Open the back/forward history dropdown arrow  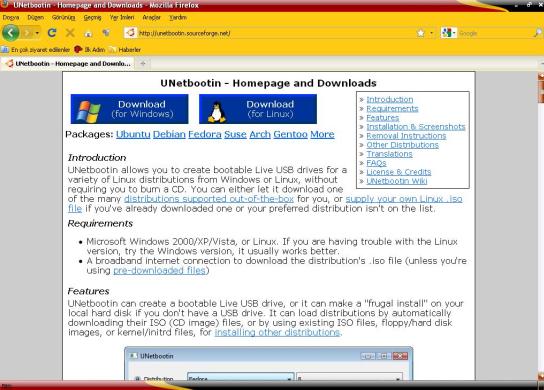pyautogui.click(x=37, y=33)
